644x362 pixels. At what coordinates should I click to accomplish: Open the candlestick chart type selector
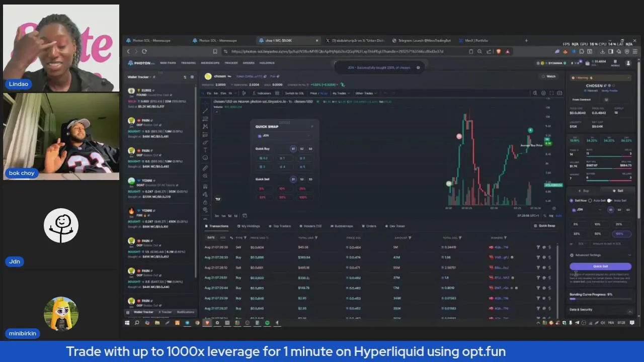pyautogui.click(x=244, y=93)
